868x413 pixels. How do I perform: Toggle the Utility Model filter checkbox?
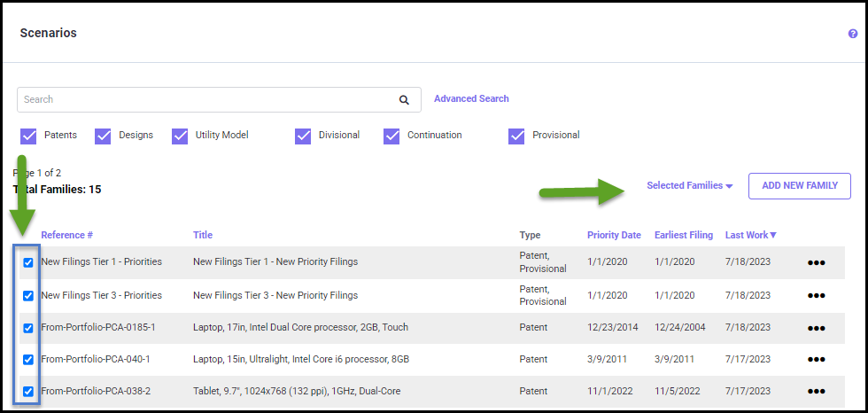[x=181, y=136]
